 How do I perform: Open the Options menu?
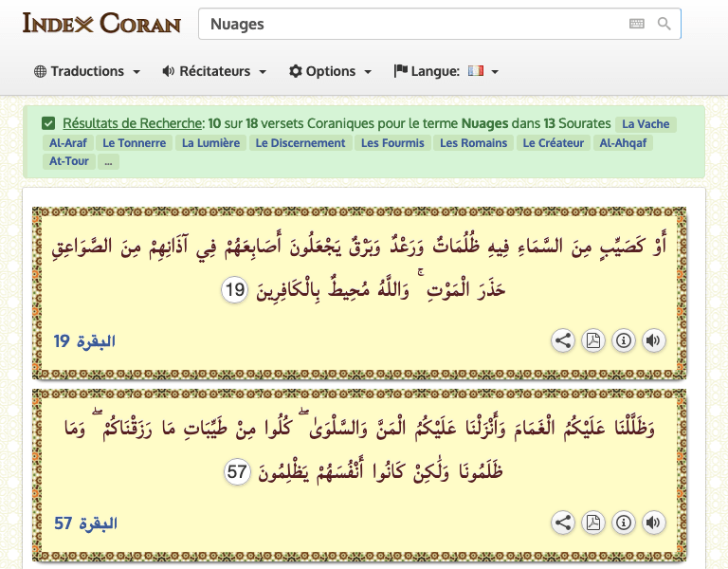pyautogui.click(x=330, y=71)
